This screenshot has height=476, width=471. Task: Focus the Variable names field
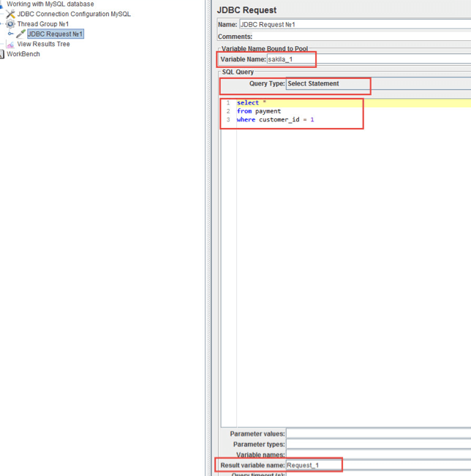point(378,455)
